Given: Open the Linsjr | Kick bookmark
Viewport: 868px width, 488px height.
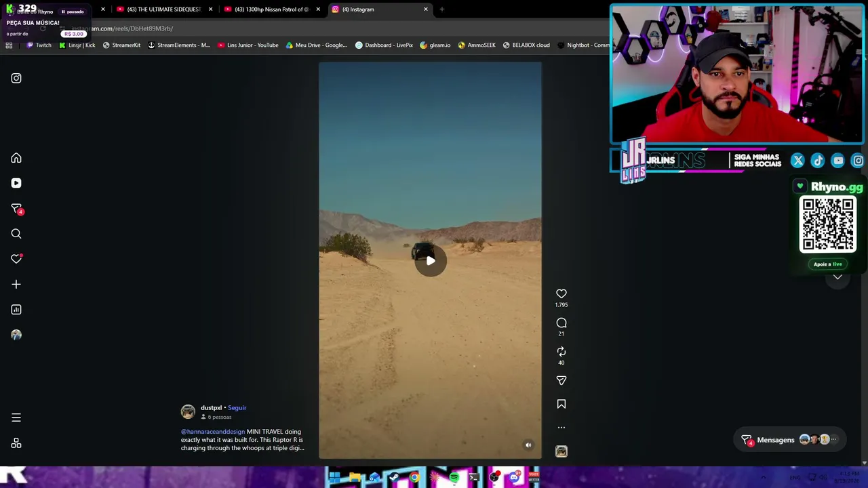Looking at the screenshot, I should pyautogui.click(x=77, y=45).
